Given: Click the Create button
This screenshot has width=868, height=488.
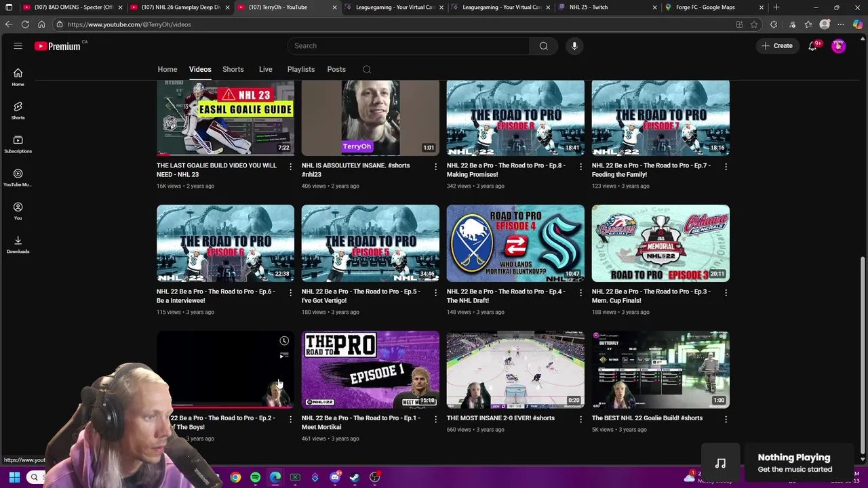Looking at the screenshot, I should [x=776, y=46].
